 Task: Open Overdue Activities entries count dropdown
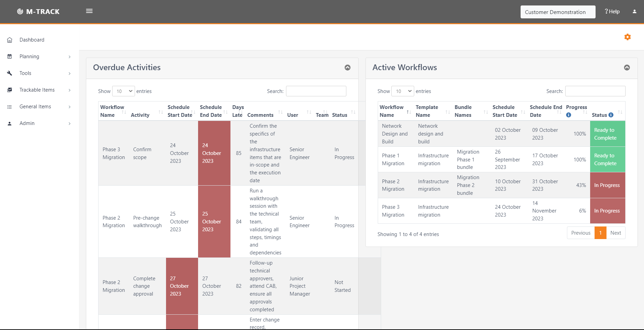123,91
